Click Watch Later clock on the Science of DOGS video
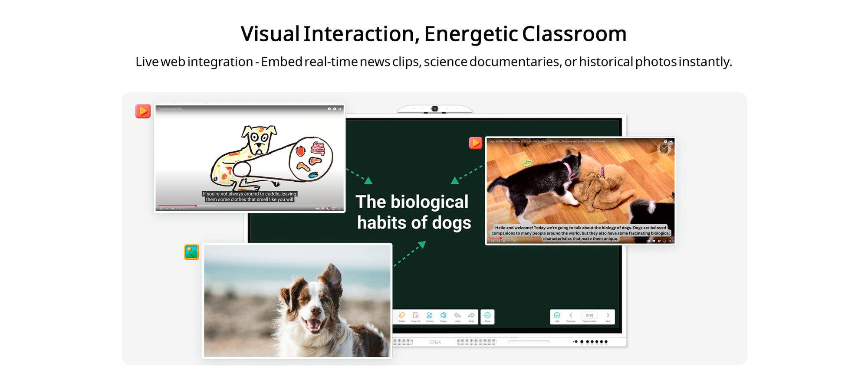 coord(335,109)
